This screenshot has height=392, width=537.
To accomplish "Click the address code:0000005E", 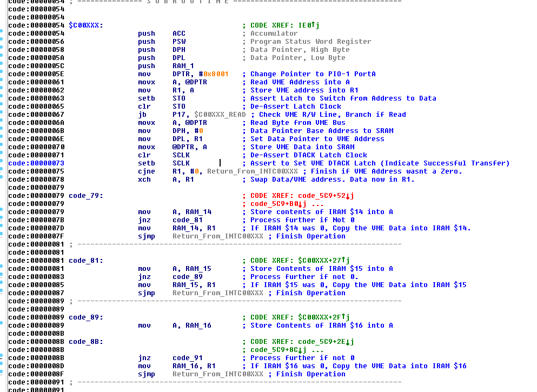I will point(36,74).
